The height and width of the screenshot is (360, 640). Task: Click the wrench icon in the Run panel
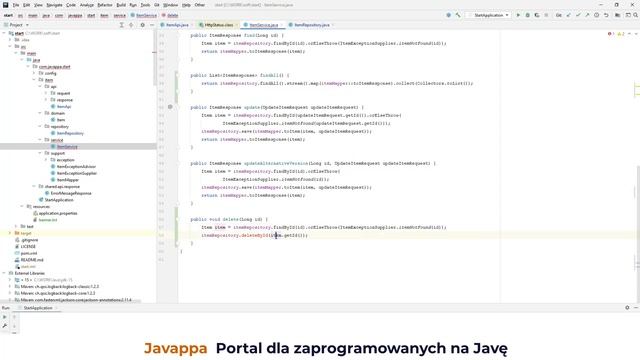click(4, 326)
